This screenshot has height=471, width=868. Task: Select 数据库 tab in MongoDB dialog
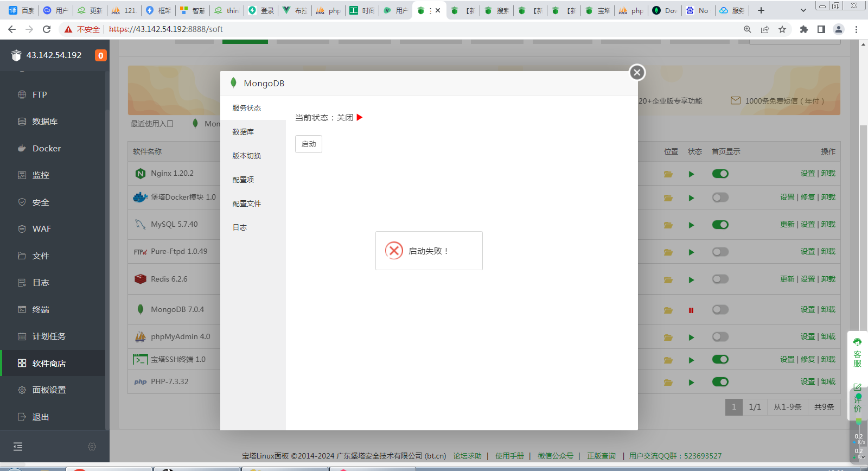point(253,132)
